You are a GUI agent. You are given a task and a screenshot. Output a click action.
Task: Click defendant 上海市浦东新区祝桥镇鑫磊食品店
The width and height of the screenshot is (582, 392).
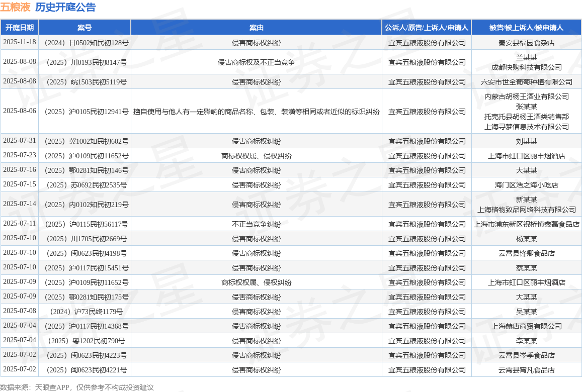pyautogui.click(x=526, y=224)
